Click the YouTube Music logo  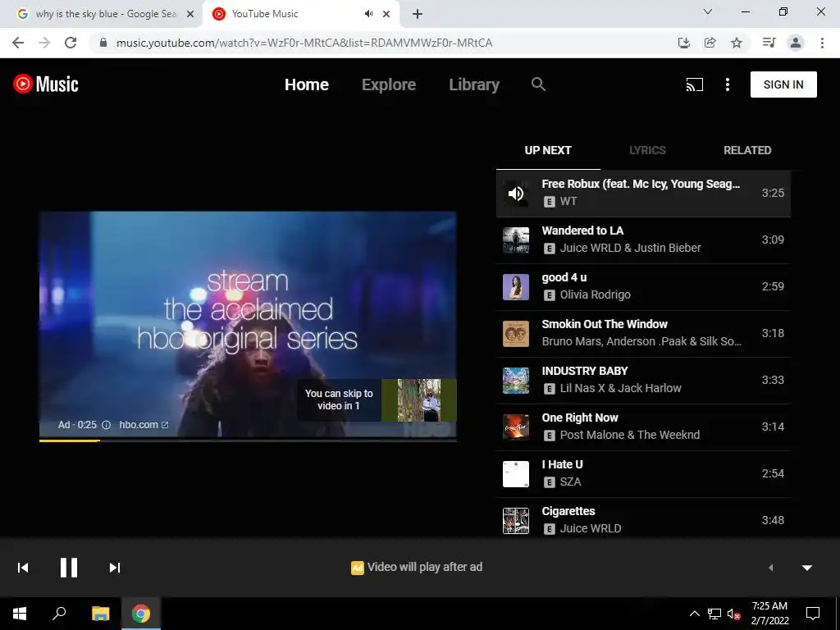(46, 84)
